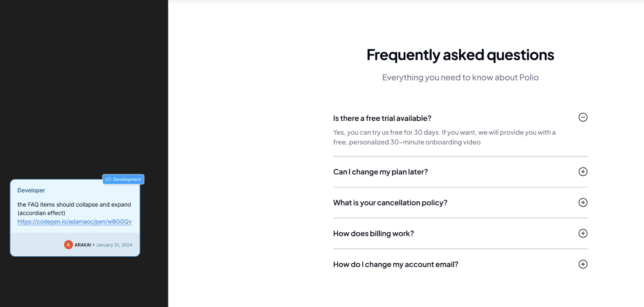Screen dimensions: 644x307
Task: Click the ARAKAI author name
Action: (83, 245)
